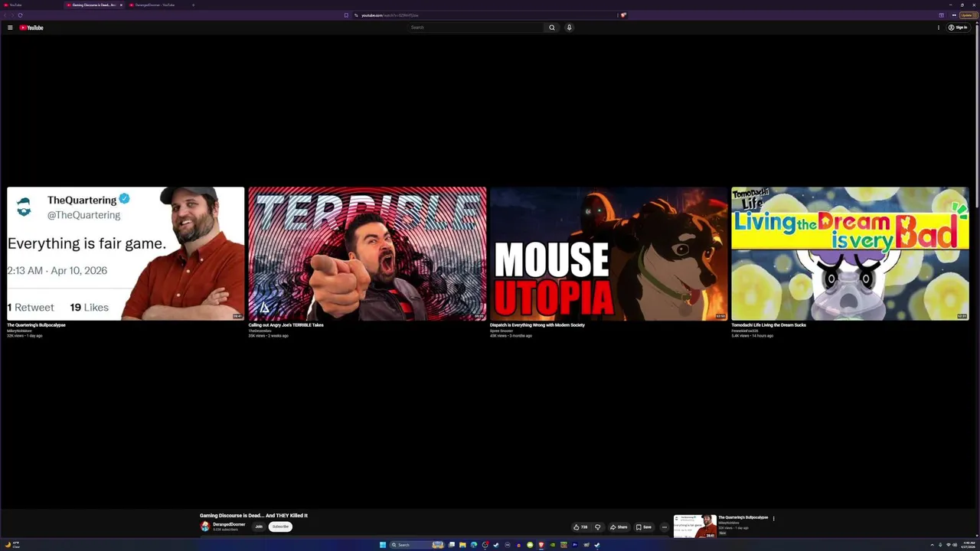Switch to DerangedDoomer - YouTube tab

pos(156,5)
